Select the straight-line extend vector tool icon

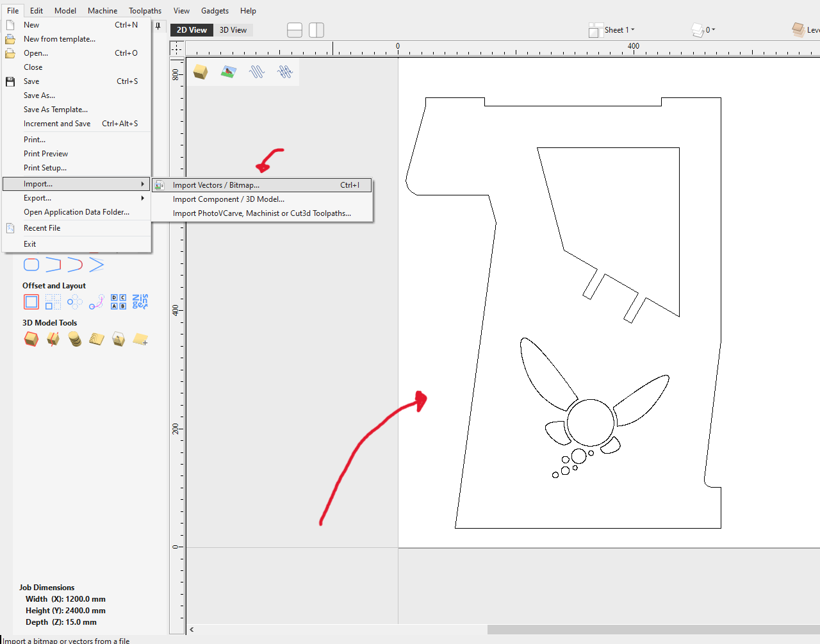53,265
